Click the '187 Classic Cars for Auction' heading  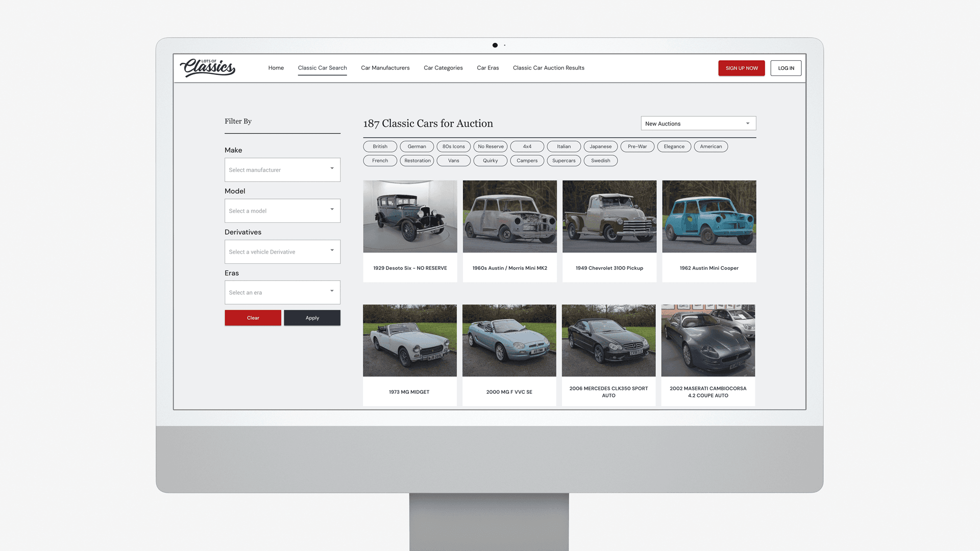pos(428,123)
